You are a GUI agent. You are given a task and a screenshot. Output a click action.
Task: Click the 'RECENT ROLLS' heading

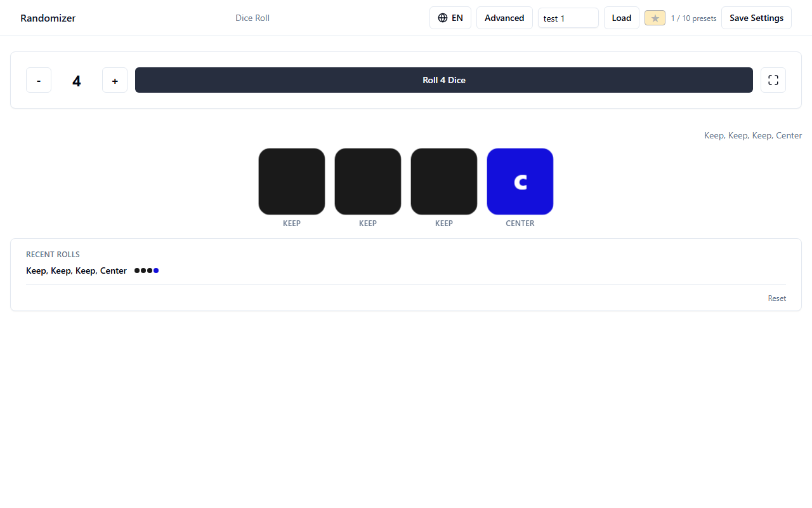pos(53,255)
